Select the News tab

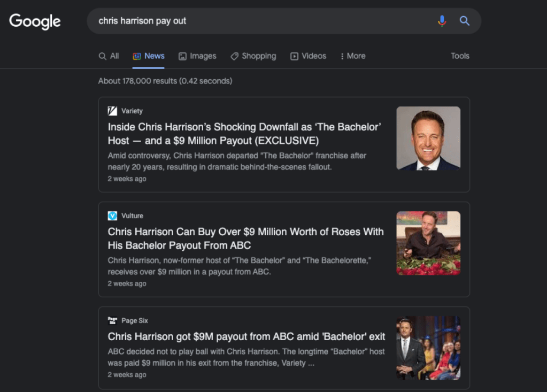pyautogui.click(x=149, y=56)
